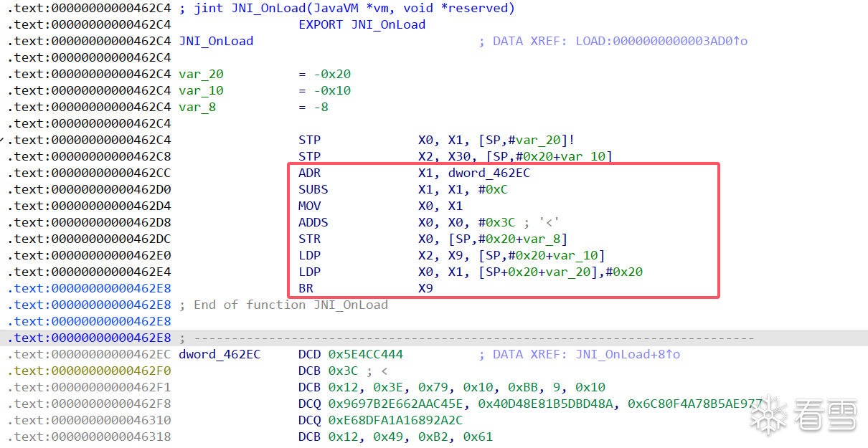Select the var_10 = -0x10 definition
Viewport: 868px width, 448px height.
click(x=265, y=90)
